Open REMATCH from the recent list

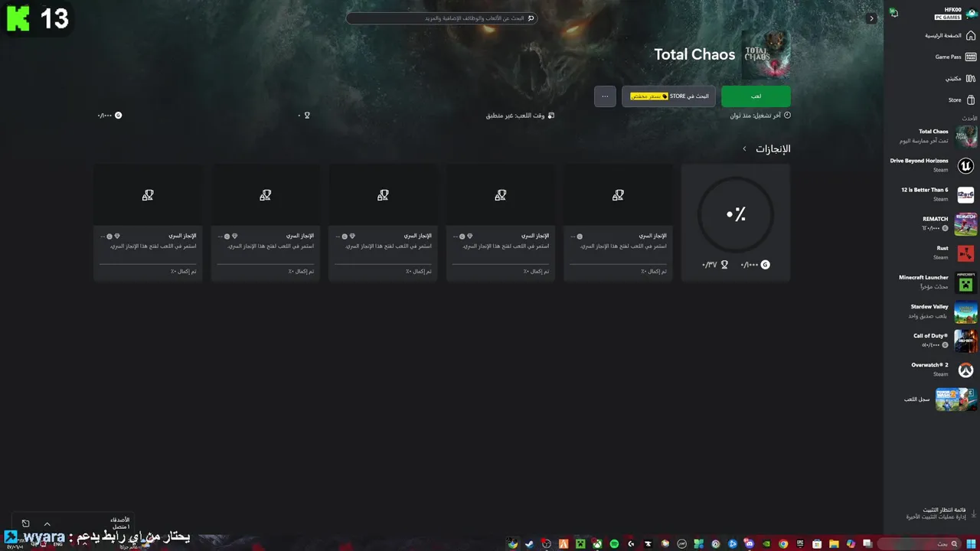point(933,223)
